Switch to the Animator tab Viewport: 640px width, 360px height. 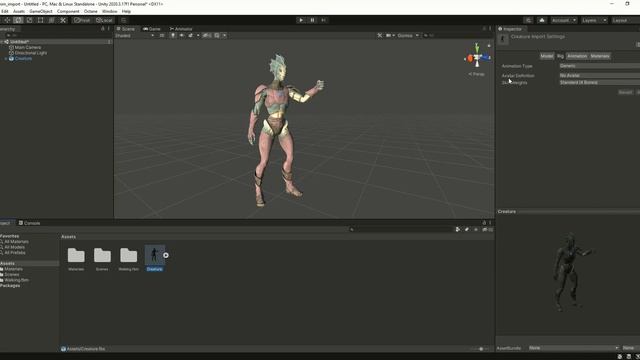click(x=181, y=29)
